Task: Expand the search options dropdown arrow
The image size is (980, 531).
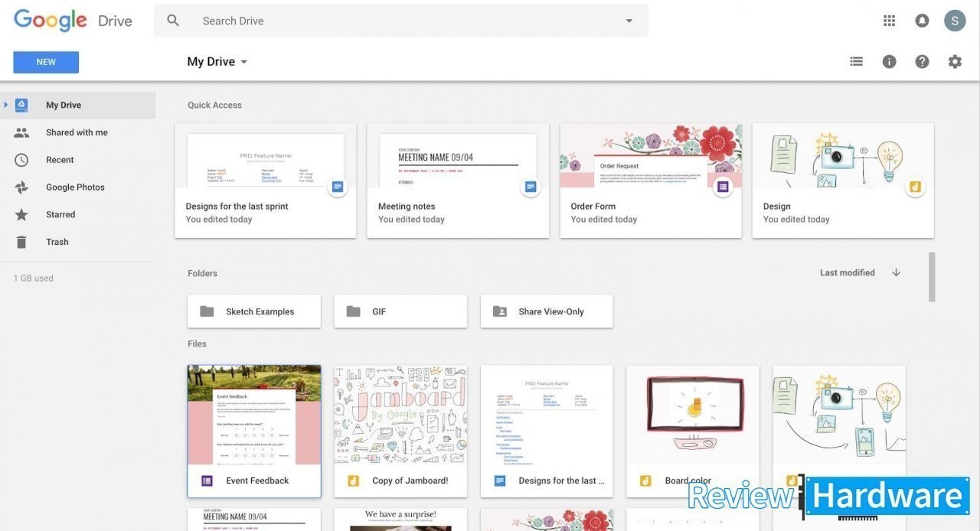Action: tap(629, 21)
